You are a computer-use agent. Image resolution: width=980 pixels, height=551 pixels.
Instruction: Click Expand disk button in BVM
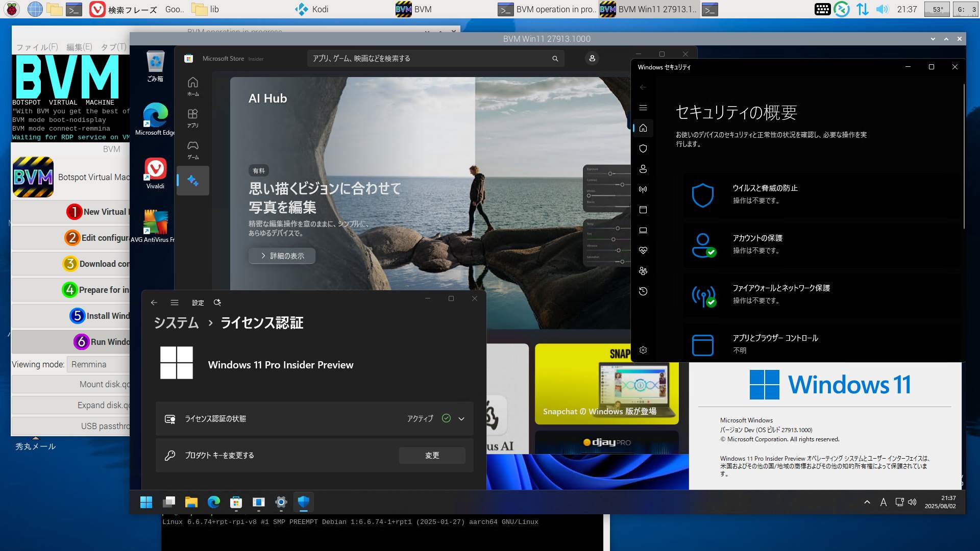click(71, 405)
